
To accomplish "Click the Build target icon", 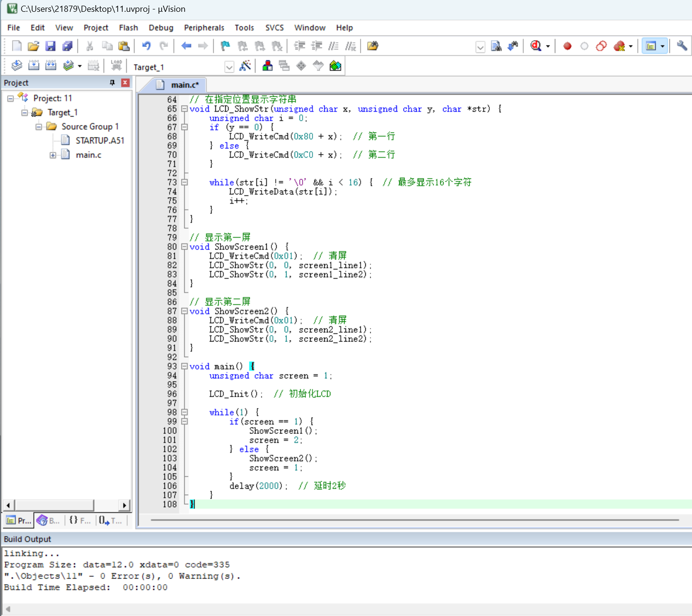I will click(x=34, y=65).
